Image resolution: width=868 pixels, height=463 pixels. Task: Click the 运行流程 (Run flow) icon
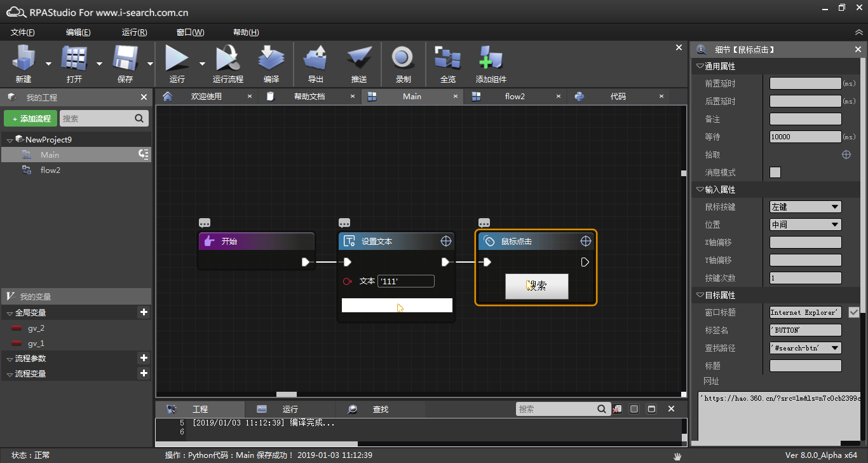click(227, 59)
